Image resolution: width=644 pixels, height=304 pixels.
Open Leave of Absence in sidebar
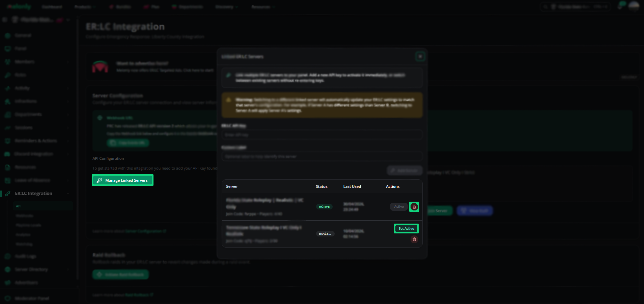coord(32,180)
